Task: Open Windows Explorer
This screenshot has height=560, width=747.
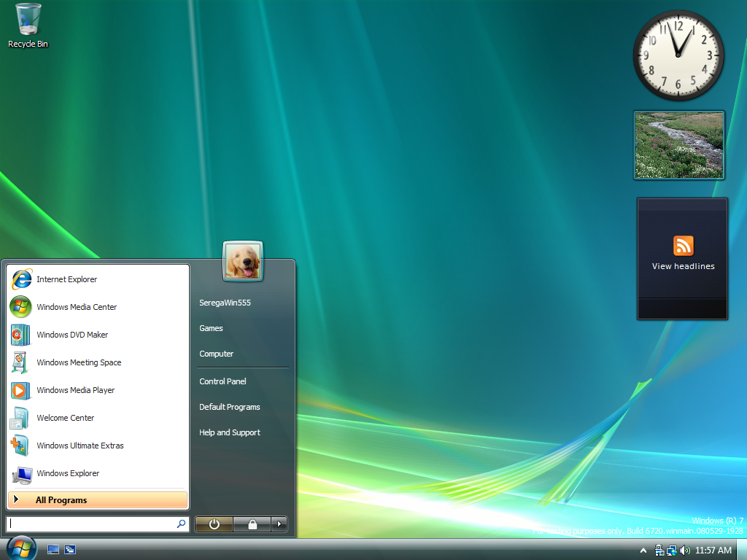Action: pyautogui.click(x=67, y=473)
